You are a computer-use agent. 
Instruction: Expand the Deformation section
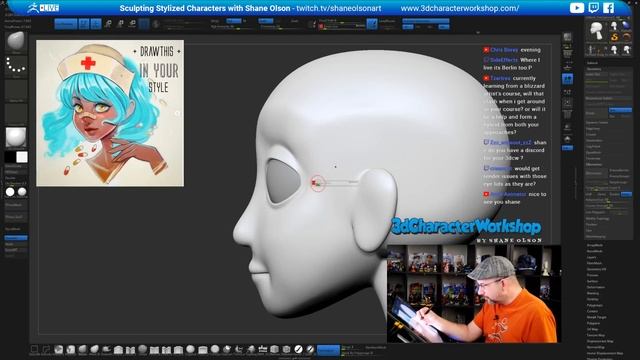pyautogui.click(x=596, y=287)
